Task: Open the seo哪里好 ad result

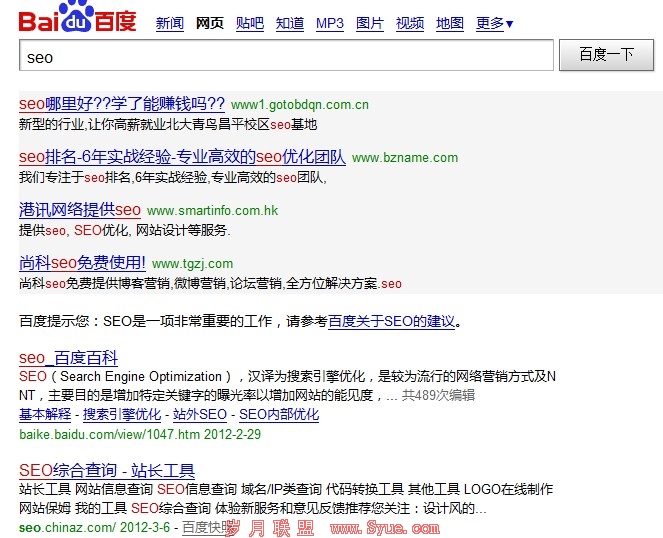Action: tap(122, 103)
